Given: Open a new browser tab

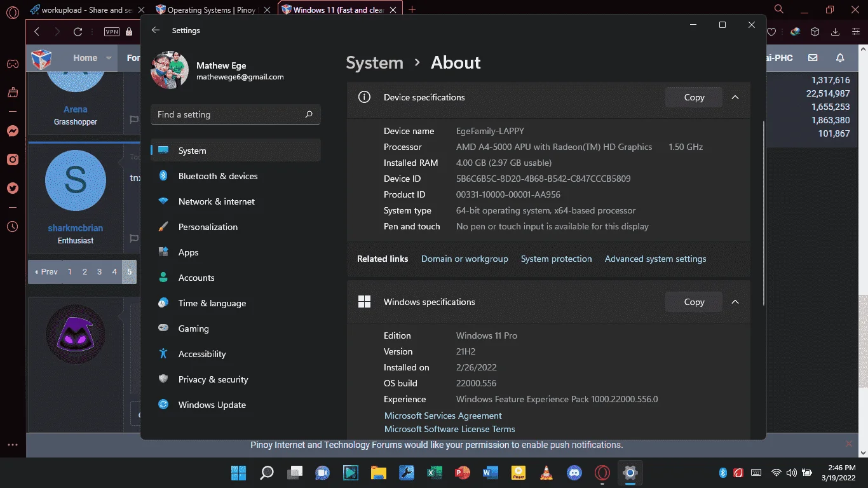Looking at the screenshot, I should [x=412, y=10].
